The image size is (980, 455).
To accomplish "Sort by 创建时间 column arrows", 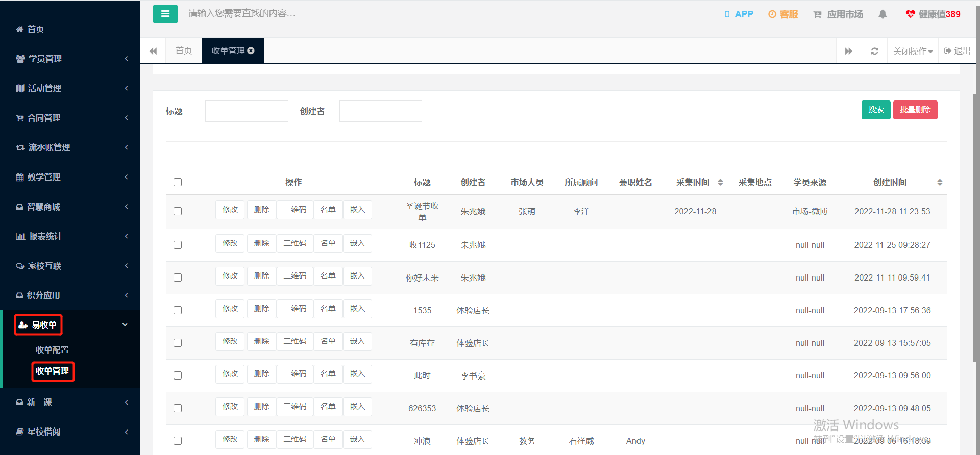I will [940, 182].
